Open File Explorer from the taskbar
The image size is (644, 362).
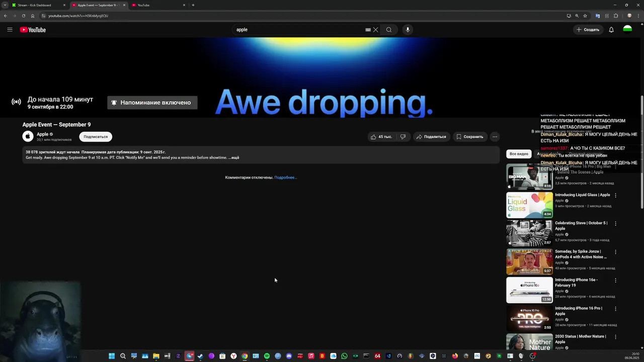pos(156,356)
